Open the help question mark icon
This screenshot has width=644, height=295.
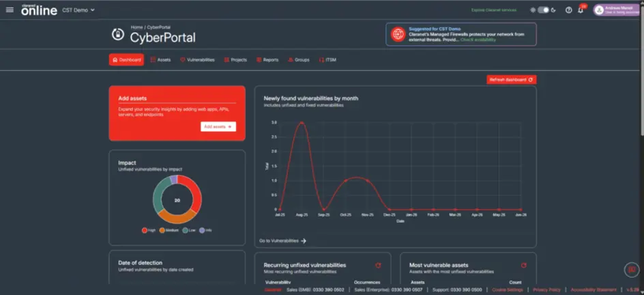(568, 10)
